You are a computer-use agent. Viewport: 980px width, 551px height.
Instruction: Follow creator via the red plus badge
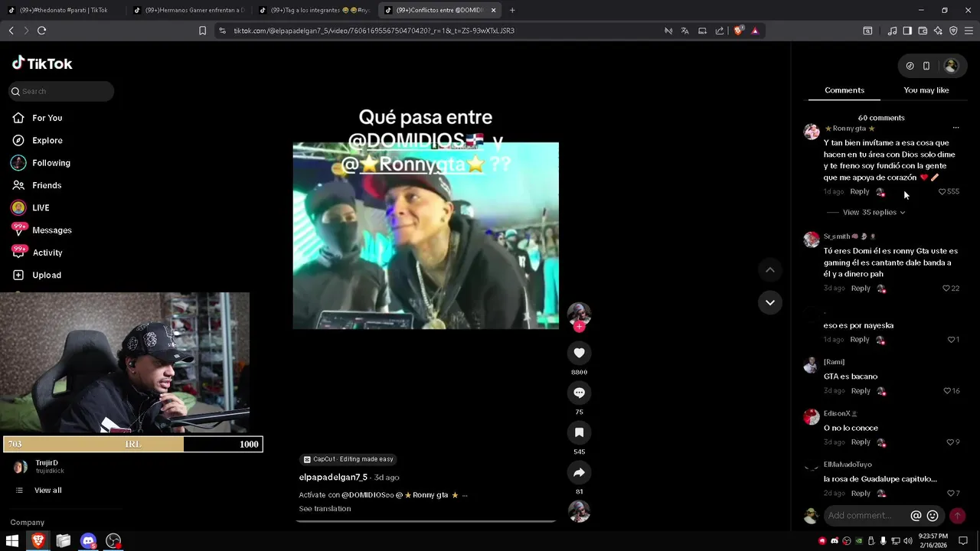coord(579,327)
